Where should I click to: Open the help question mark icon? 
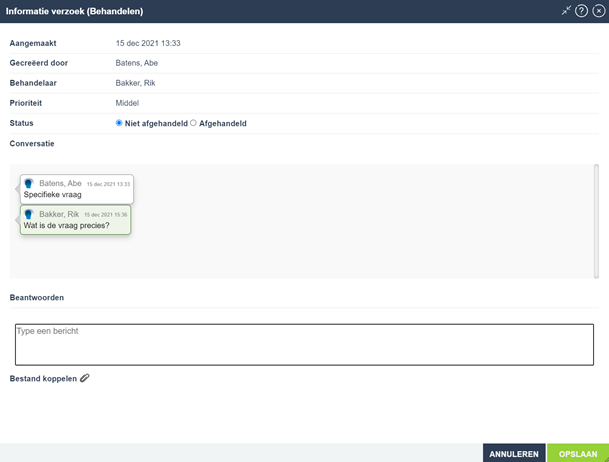(x=581, y=11)
